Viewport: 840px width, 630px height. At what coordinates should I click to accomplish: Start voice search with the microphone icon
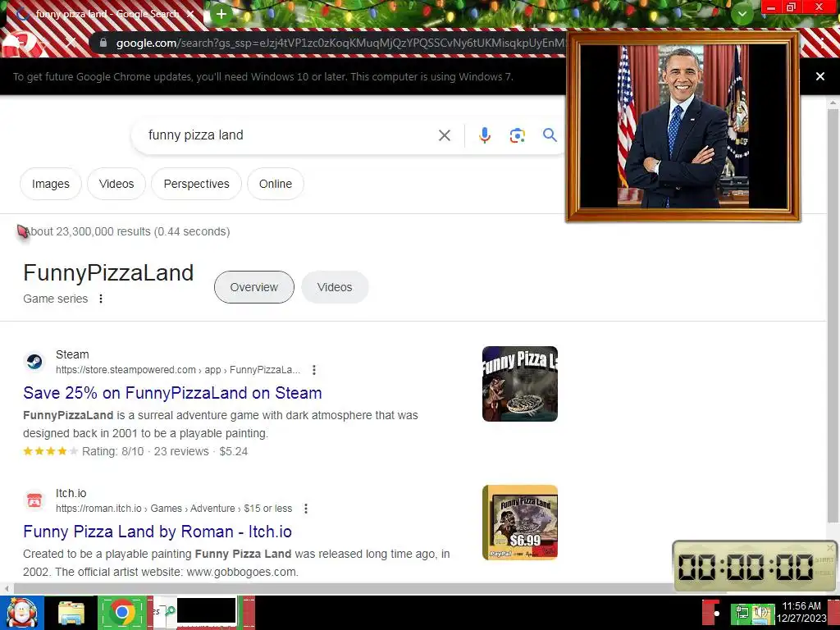tap(484, 135)
